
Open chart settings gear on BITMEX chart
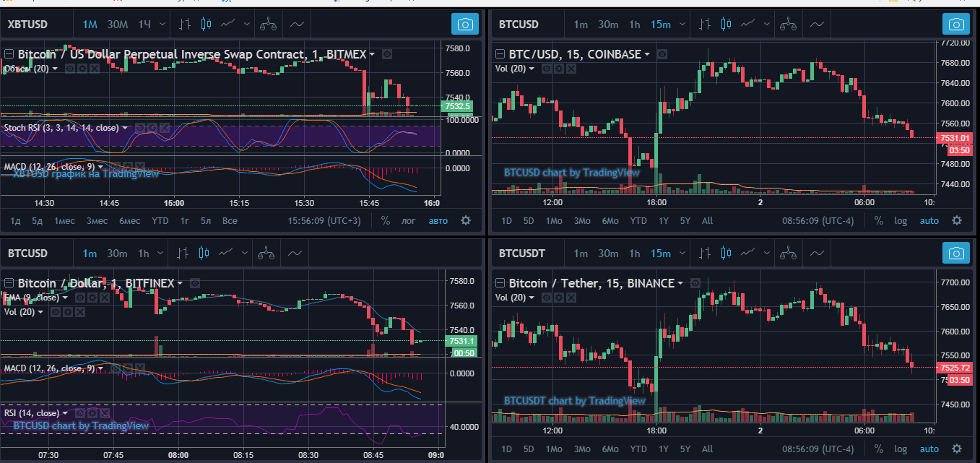(x=466, y=220)
